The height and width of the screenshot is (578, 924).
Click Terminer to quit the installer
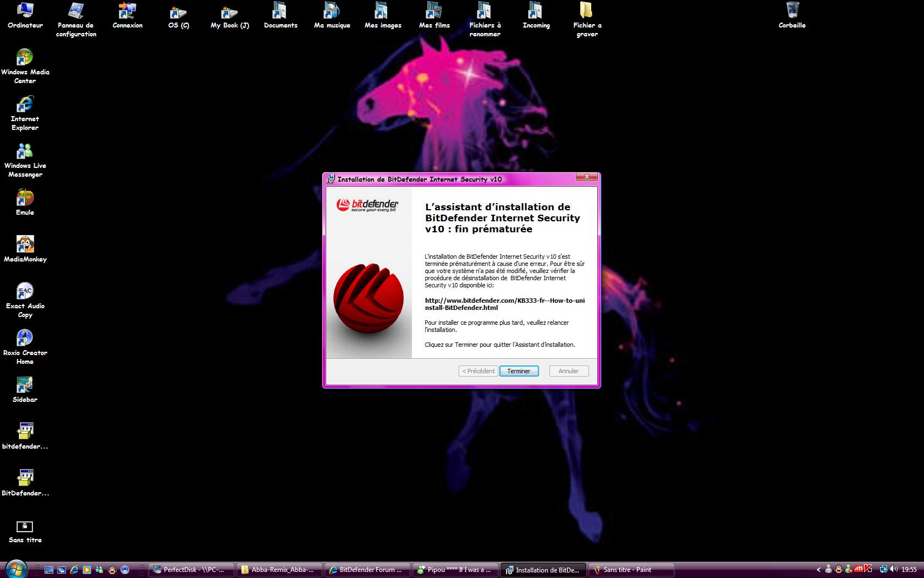[x=519, y=371]
